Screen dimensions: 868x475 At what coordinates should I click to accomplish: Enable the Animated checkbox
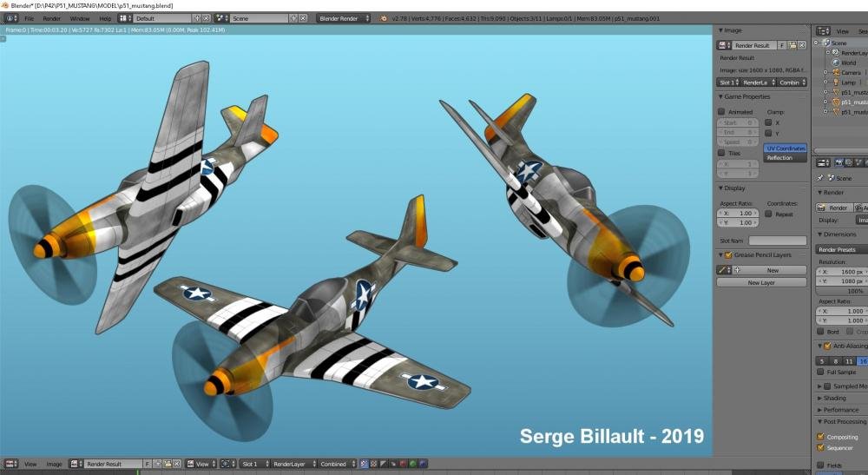721,112
